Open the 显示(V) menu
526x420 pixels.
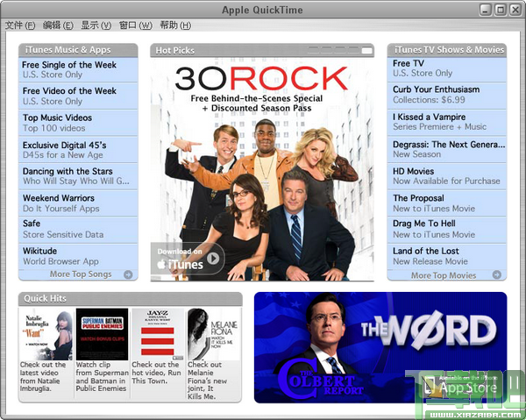click(x=96, y=25)
